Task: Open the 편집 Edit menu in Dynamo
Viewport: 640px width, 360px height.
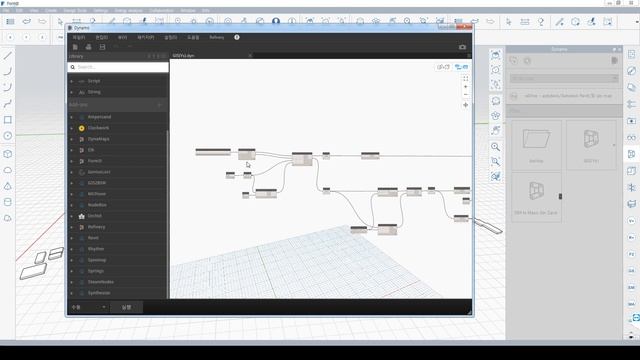Action: point(102,37)
